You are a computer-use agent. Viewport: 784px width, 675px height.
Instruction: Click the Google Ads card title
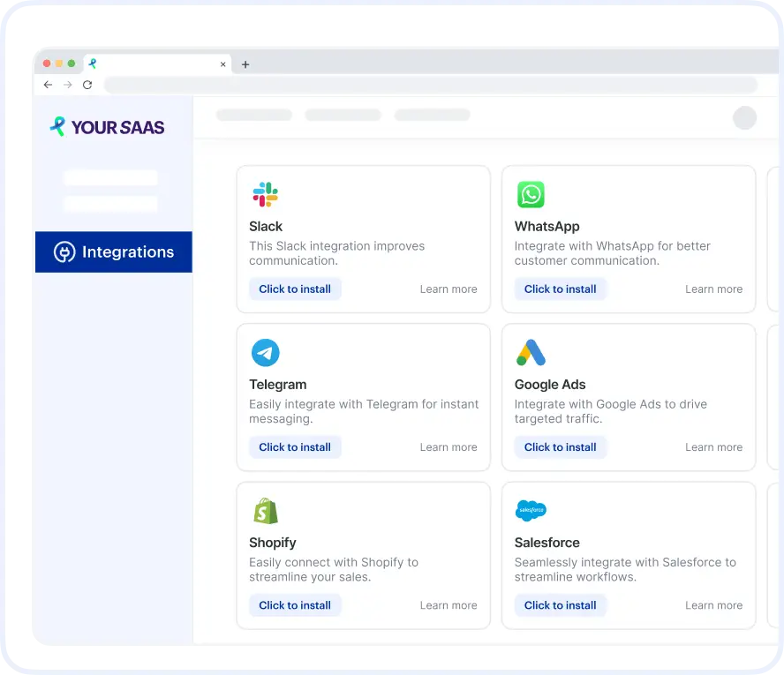pyautogui.click(x=550, y=384)
